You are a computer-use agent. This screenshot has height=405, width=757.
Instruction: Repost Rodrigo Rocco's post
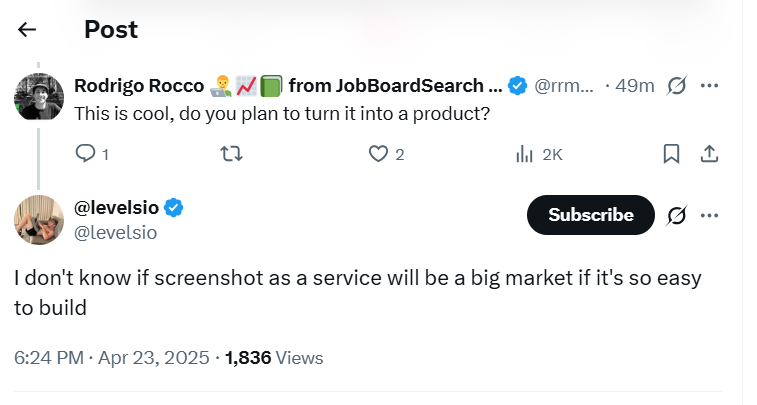tap(232, 153)
